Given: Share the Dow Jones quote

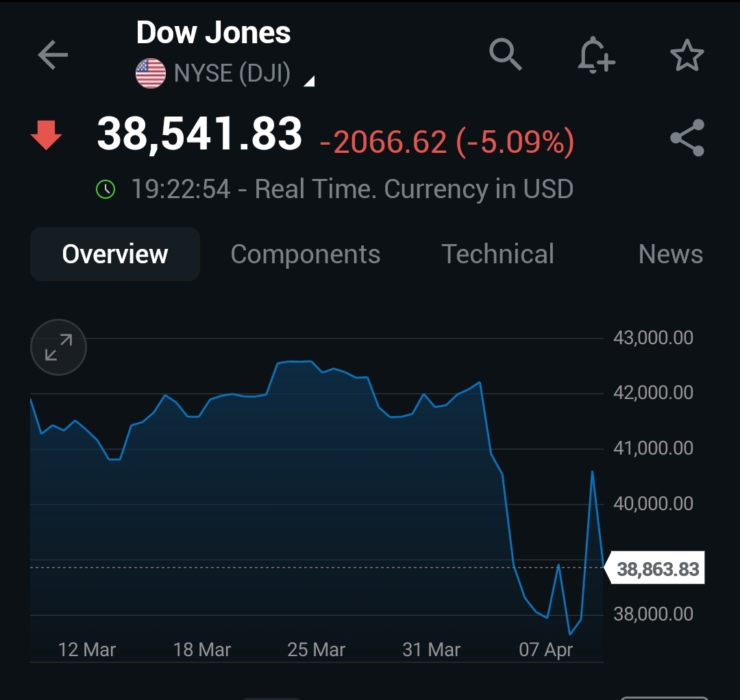Looking at the screenshot, I should coord(687,138).
